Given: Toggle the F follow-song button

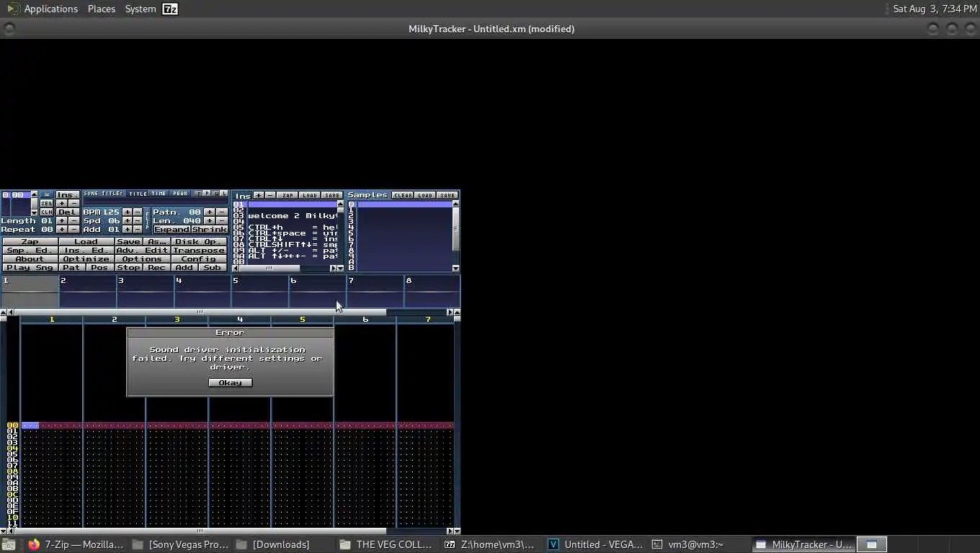Looking at the screenshot, I should [198, 194].
